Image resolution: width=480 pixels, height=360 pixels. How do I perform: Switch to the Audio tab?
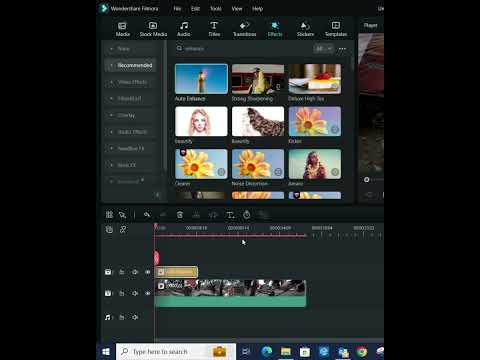pyautogui.click(x=184, y=29)
